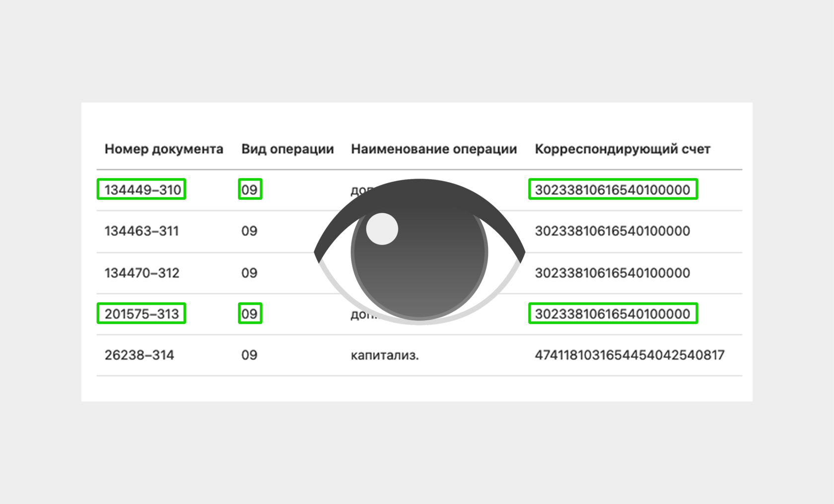Select account 30233810616540100000 in row 134449–310
Screen dimensions: 834x504
613,189
